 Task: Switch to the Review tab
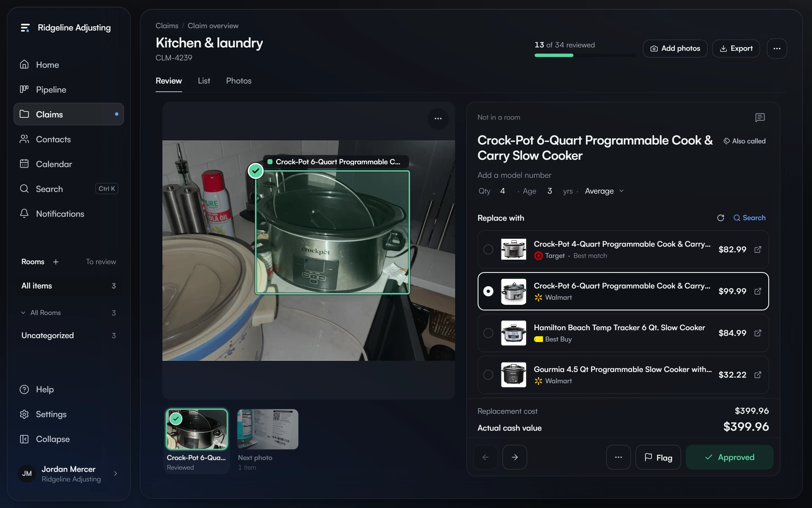169,81
